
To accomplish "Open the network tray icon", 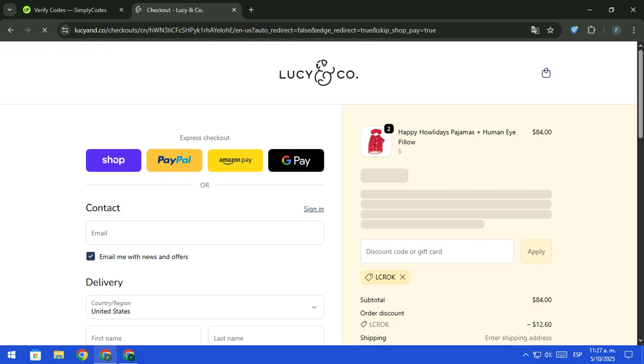I will click(537, 355).
